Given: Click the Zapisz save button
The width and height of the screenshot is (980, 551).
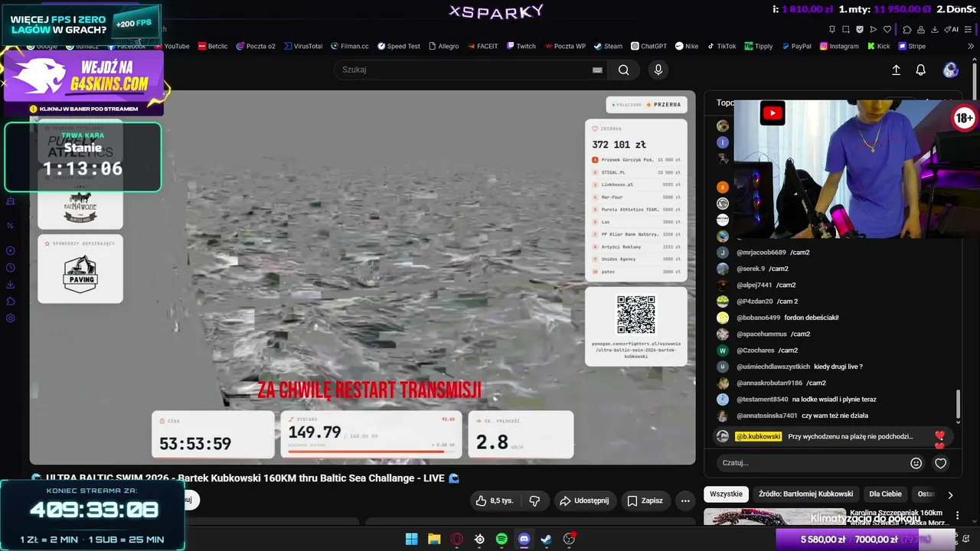Looking at the screenshot, I should [x=645, y=500].
